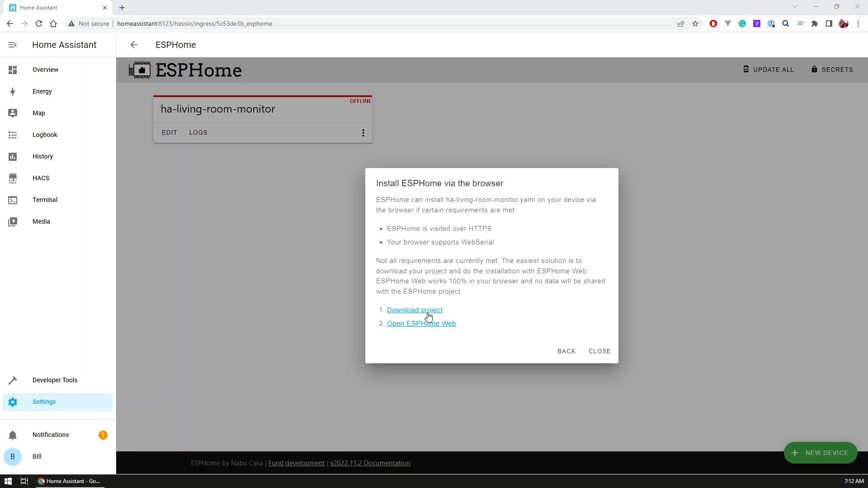Screen dimensions: 868x488
Task: Click the notification count badge
Action: click(x=103, y=435)
